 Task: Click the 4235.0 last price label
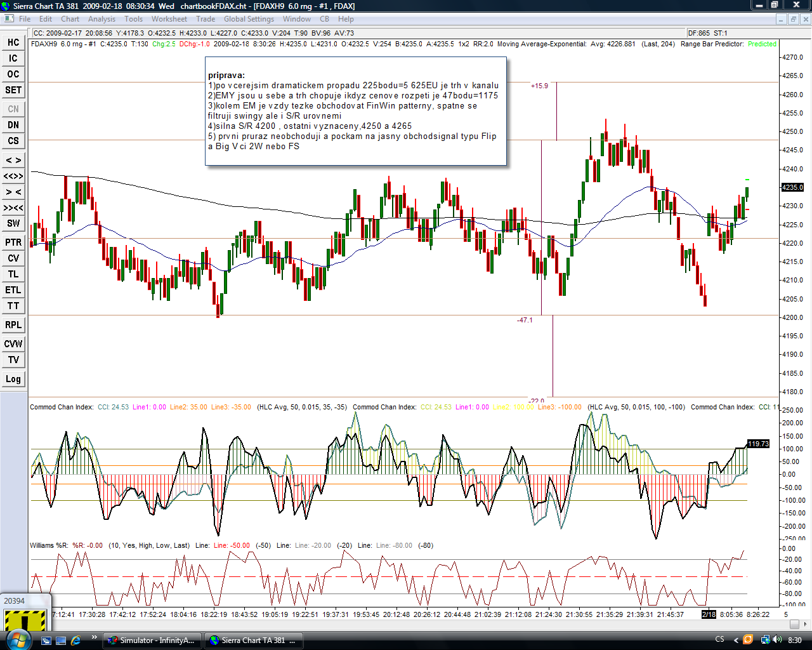click(792, 187)
